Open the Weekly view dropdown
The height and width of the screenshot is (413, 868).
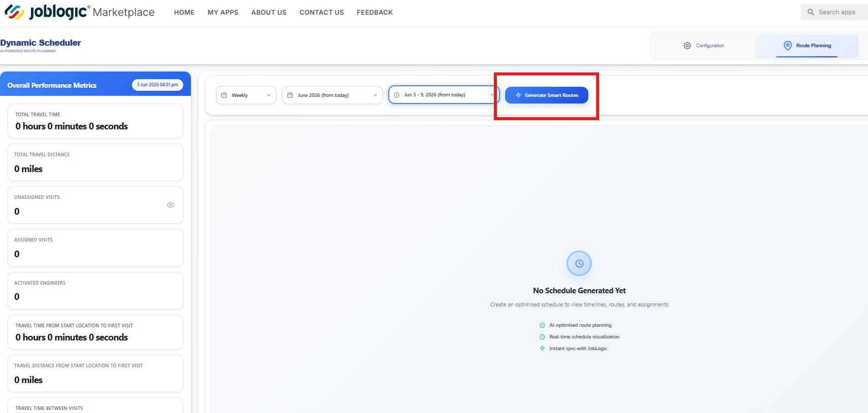pos(246,95)
